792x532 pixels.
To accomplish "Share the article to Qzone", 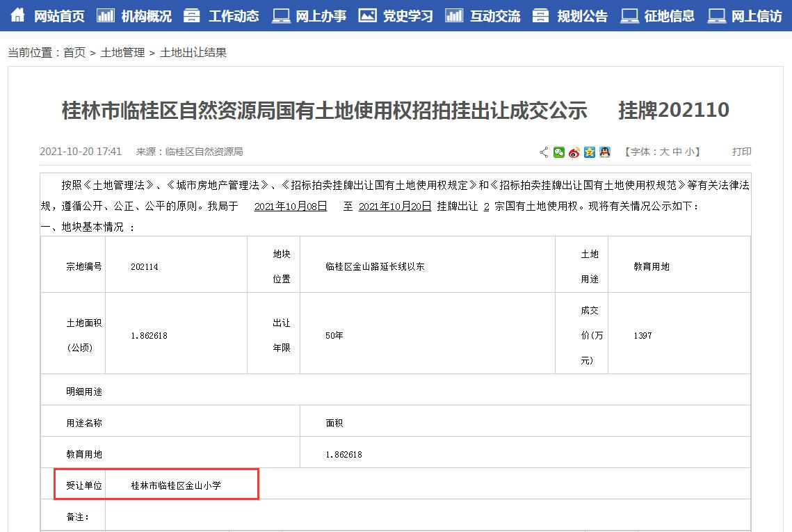I will 590,152.
